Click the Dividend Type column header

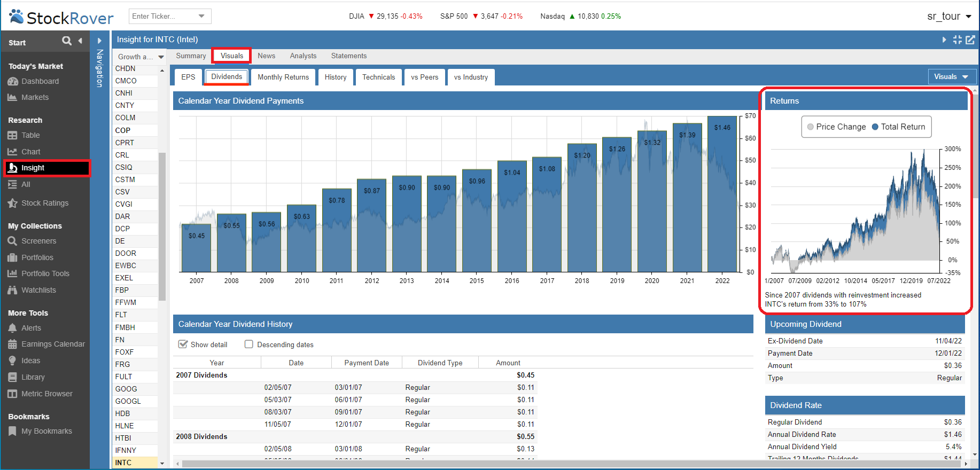(x=440, y=363)
